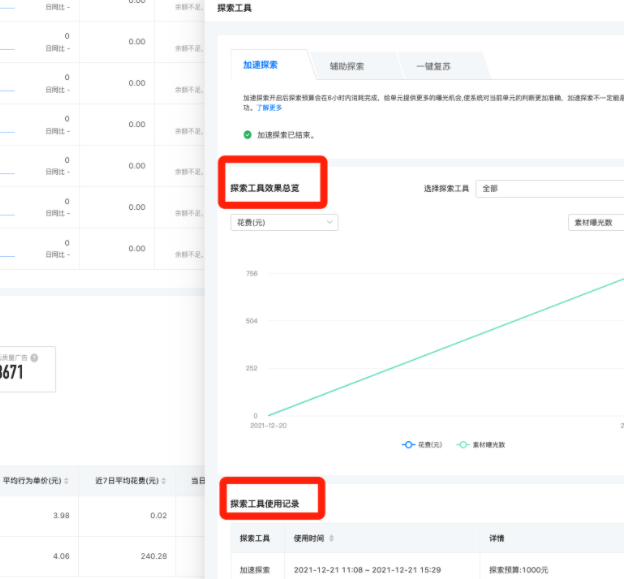Select the 一键复苏 tab
The width and height of the screenshot is (624, 579).
pyautogui.click(x=433, y=66)
